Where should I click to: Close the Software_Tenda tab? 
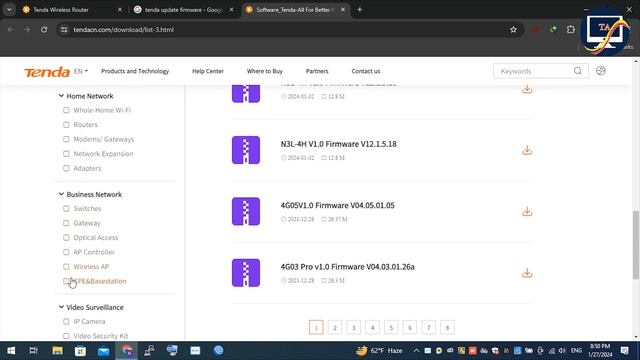point(343,9)
